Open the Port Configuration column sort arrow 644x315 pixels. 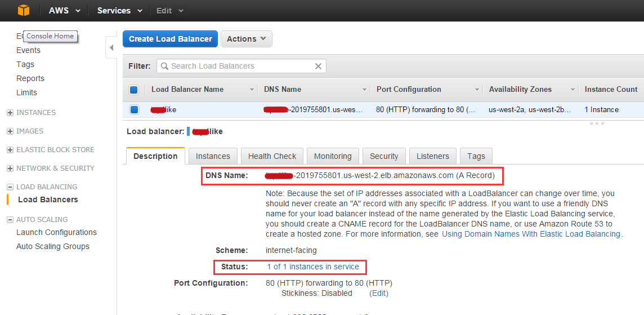(477, 90)
